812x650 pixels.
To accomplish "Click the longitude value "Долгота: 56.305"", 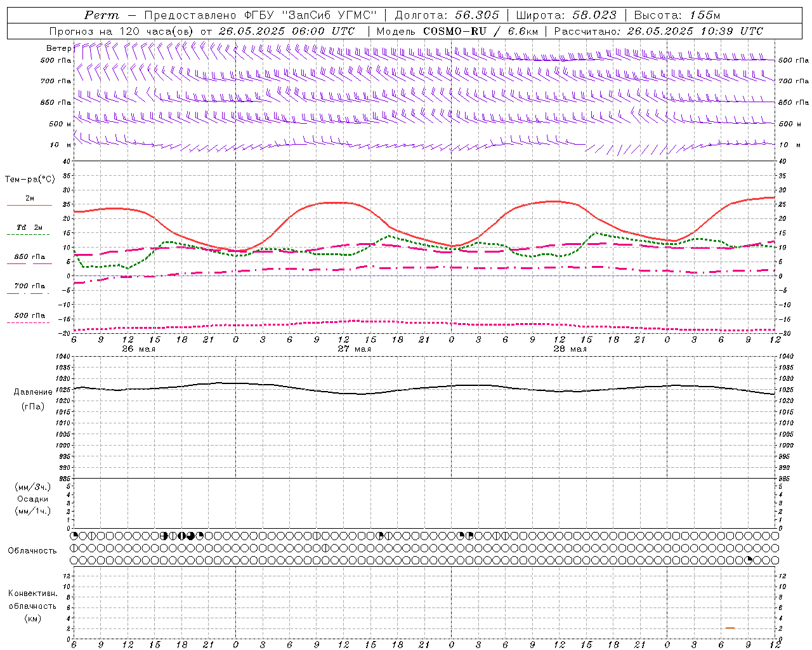I will point(447,15).
